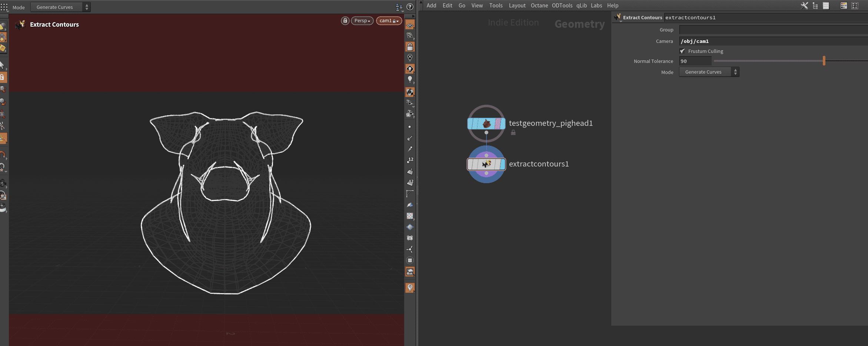
Task: Click the construction plane grid icon in display bar
Action: pyautogui.click(x=410, y=25)
